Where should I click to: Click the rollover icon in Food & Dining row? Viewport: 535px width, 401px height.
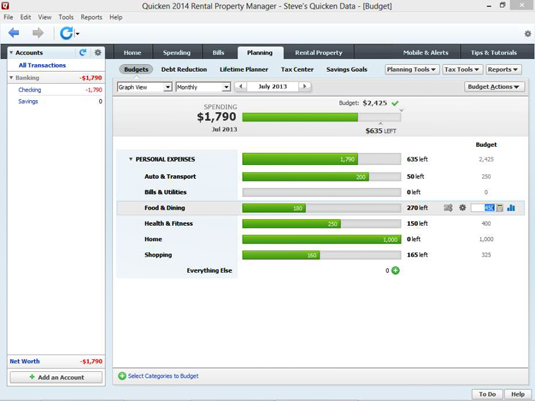click(448, 207)
